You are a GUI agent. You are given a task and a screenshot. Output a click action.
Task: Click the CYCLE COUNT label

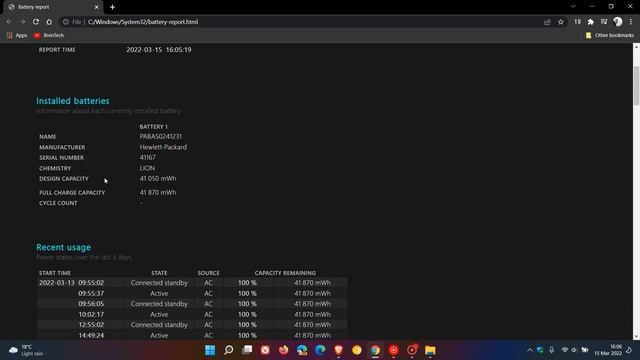(x=58, y=203)
